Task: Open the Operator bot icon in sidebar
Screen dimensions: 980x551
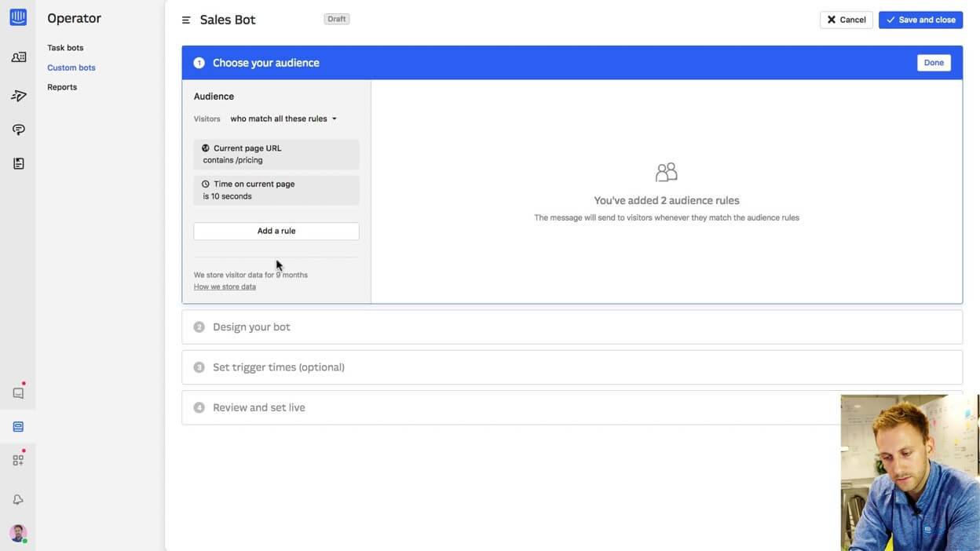Action: point(18,427)
